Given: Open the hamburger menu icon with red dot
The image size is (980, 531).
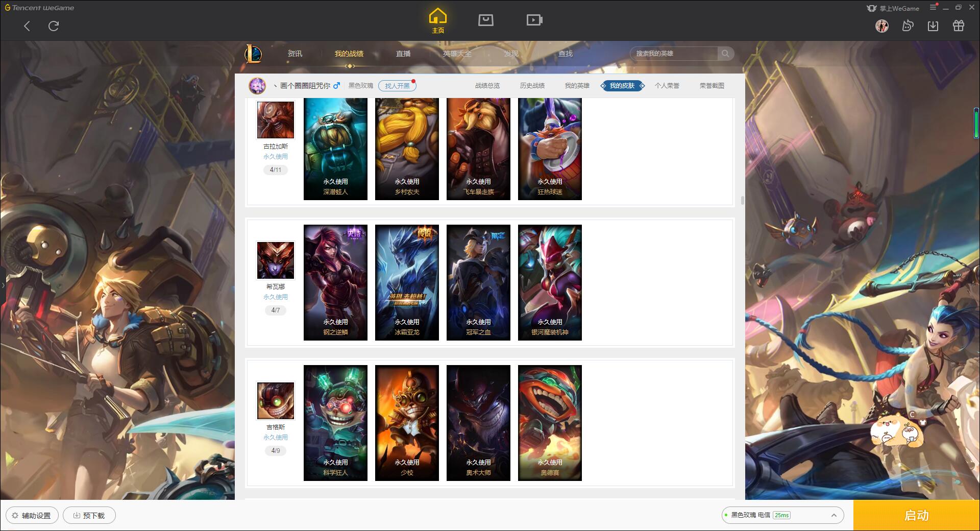Looking at the screenshot, I should coord(934,7).
